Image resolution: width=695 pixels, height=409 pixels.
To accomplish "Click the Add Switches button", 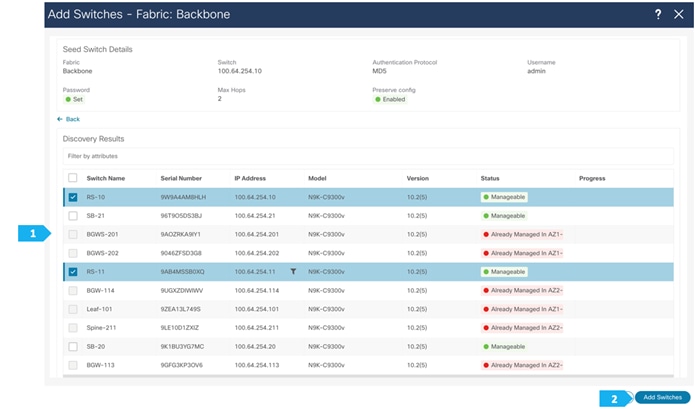I will (662, 397).
